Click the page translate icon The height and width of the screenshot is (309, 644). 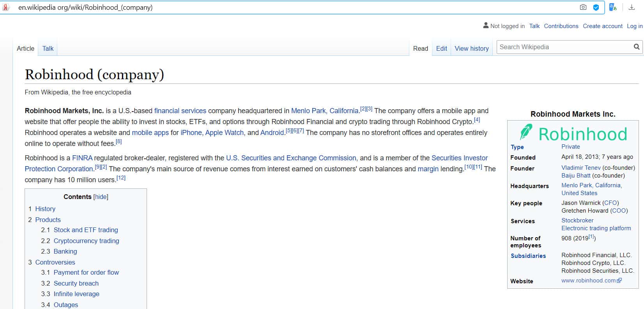coord(613,7)
